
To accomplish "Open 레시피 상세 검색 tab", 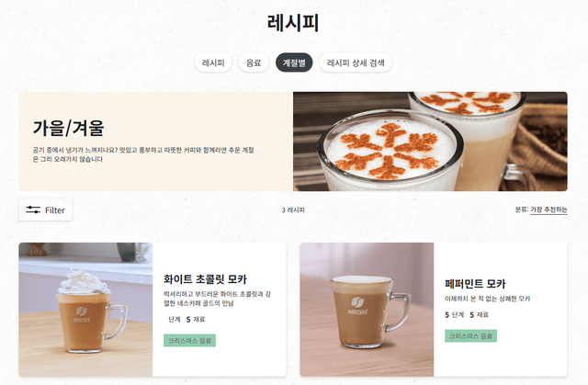I will coord(356,62).
